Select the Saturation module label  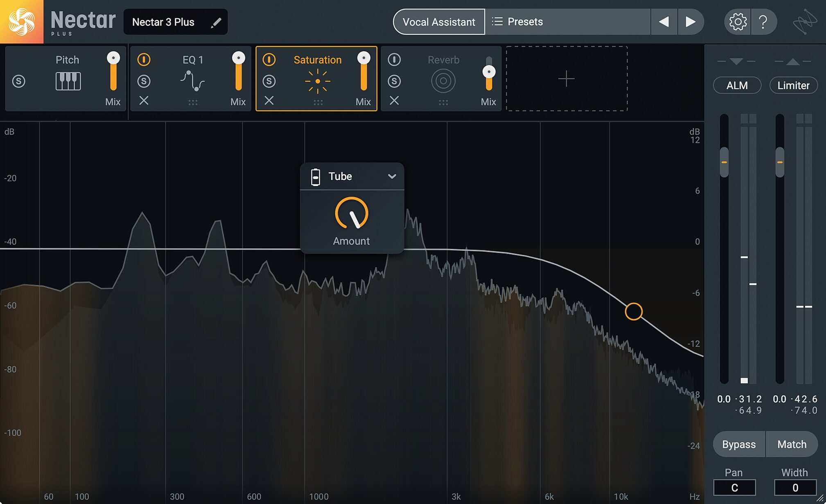point(318,60)
